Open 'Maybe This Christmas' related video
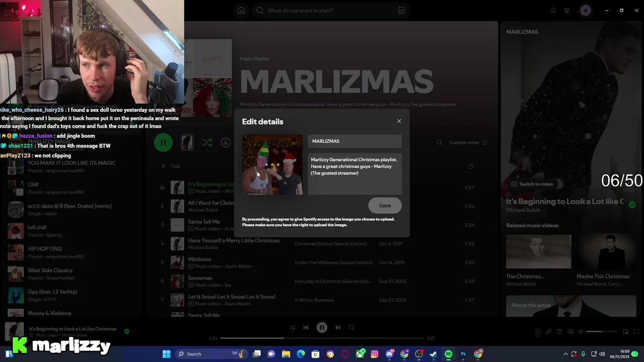This screenshot has height=362, width=644. (609, 260)
